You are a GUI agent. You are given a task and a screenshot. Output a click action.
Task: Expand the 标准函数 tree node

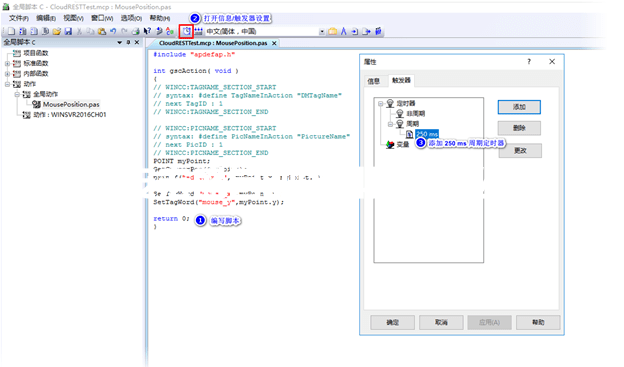7,63
